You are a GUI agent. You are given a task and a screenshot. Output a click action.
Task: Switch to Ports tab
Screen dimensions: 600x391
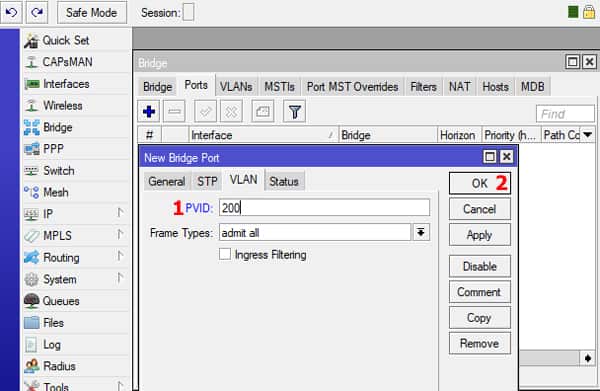[x=196, y=85]
